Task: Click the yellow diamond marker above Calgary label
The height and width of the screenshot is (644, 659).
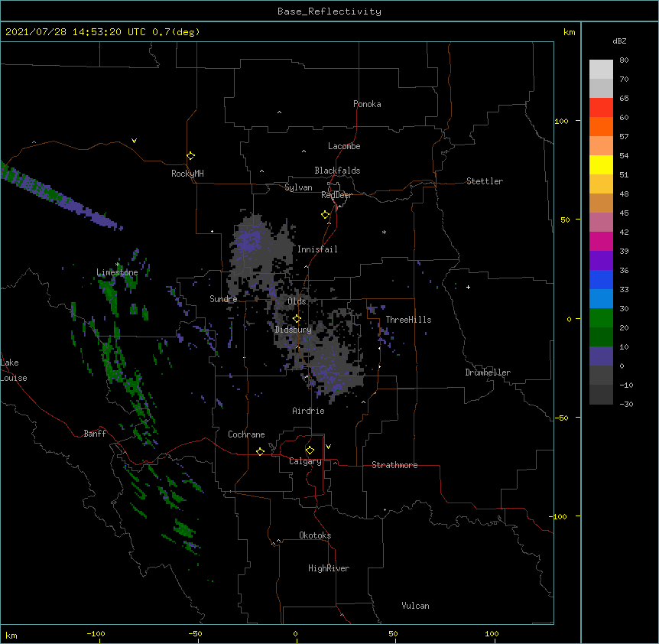Action: [x=310, y=450]
